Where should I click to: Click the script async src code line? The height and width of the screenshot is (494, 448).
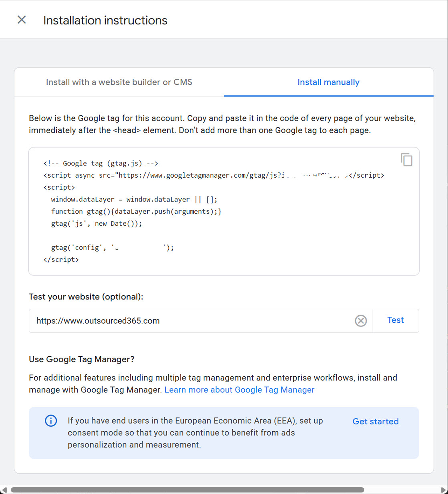[x=214, y=175]
